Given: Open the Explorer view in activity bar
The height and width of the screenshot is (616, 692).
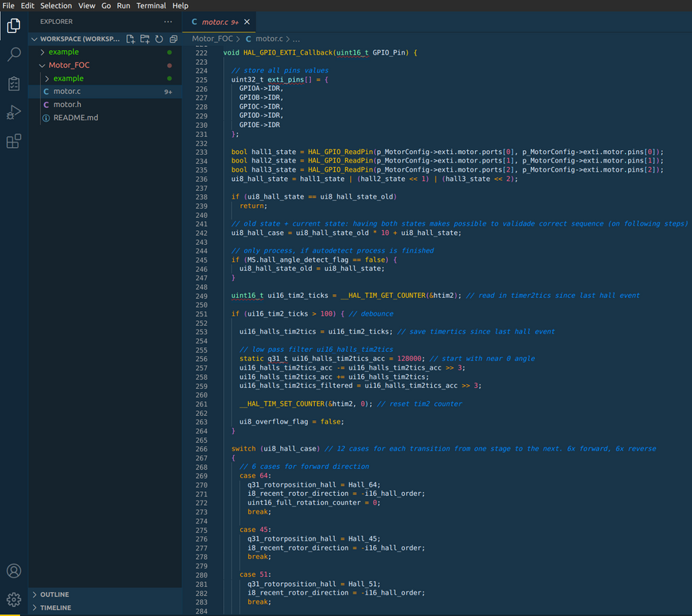Looking at the screenshot, I should click(14, 25).
